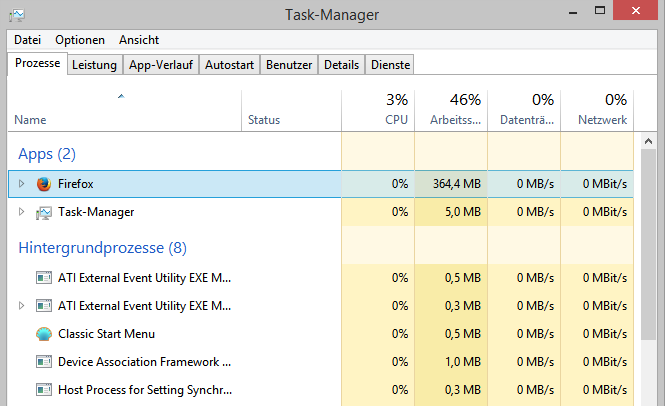This screenshot has height=406, width=665.
Task: Switch to the Leistung tab
Action: (94, 64)
